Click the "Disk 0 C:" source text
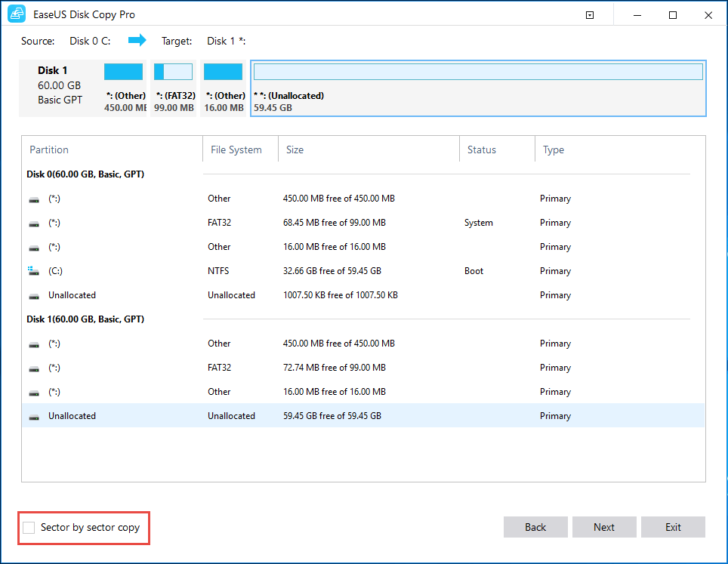 pos(90,41)
